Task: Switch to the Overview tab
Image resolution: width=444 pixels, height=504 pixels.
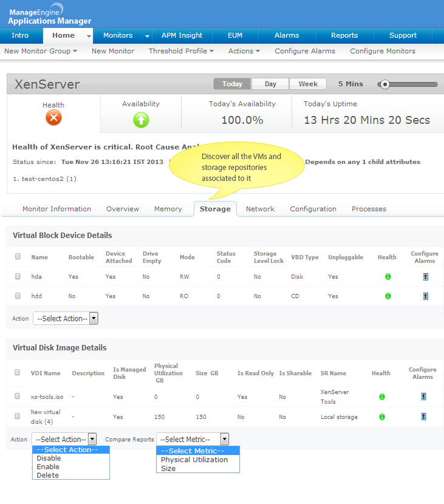Action: coord(123,209)
